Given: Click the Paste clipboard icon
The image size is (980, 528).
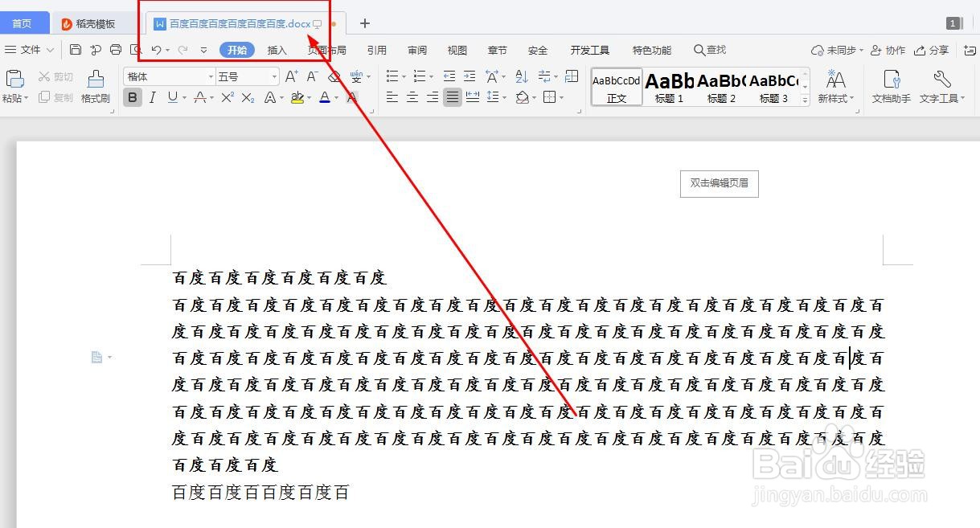Looking at the screenshot, I should (14, 80).
